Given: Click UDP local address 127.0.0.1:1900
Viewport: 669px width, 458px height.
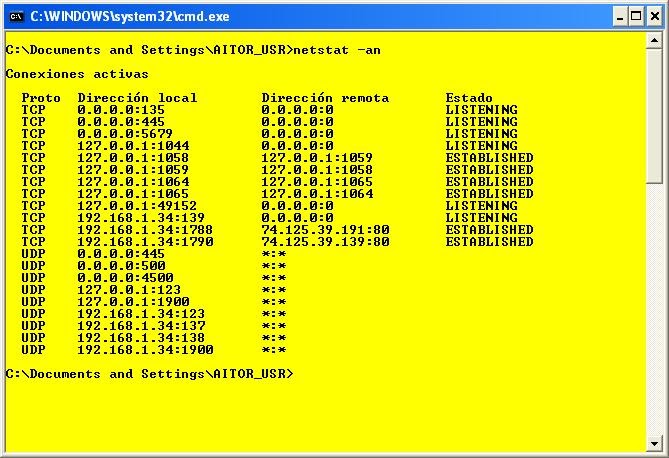Looking at the screenshot, I should [x=133, y=301].
